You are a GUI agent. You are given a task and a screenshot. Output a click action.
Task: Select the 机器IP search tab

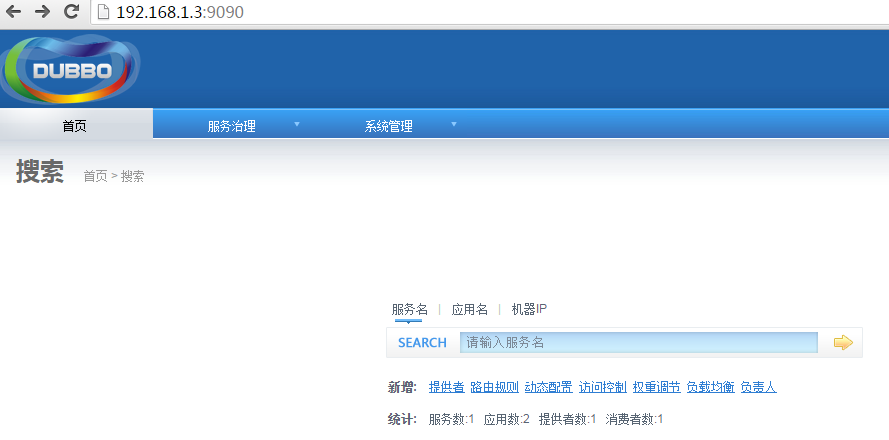tap(529, 310)
